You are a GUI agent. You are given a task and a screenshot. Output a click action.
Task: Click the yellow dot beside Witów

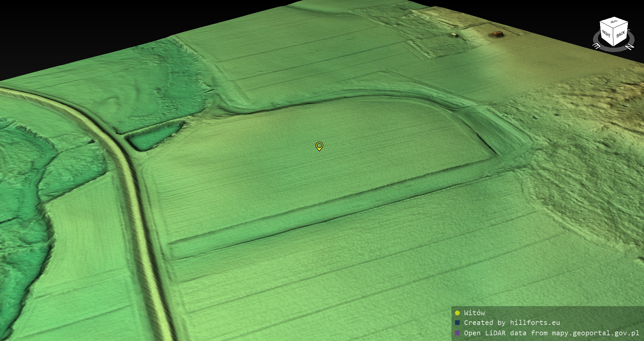[x=457, y=313]
